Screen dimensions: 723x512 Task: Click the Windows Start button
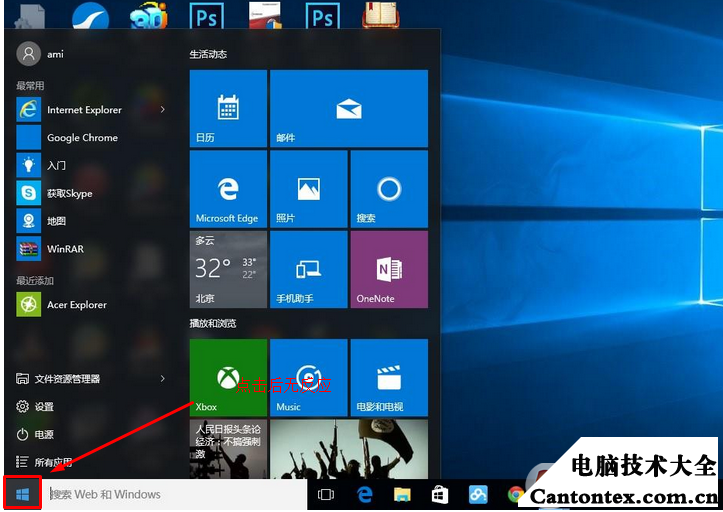[23, 494]
